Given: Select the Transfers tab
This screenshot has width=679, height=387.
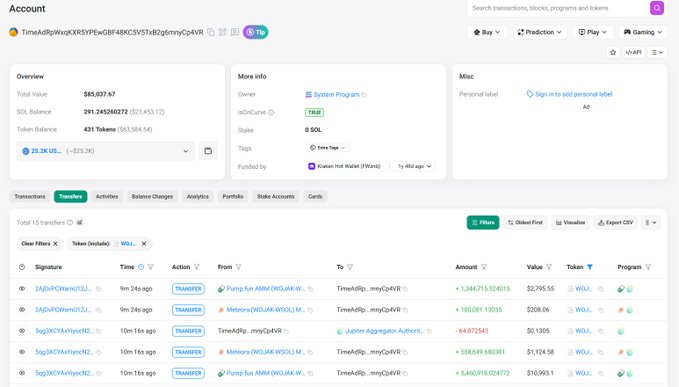Looking at the screenshot, I should pyautogui.click(x=71, y=197).
